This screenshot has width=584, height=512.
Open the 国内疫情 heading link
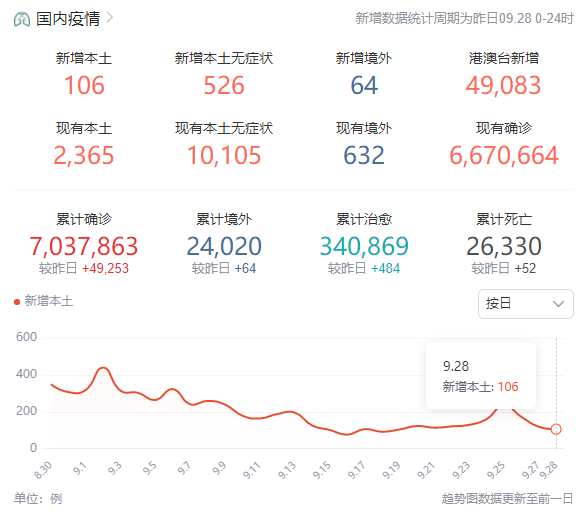click(68, 19)
